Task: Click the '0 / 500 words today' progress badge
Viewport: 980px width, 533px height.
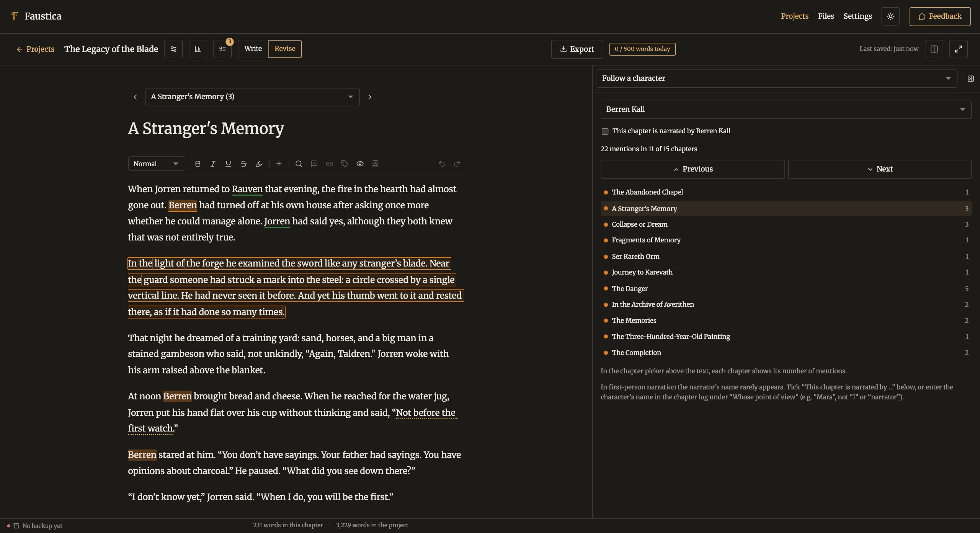Action: (x=642, y=49)
